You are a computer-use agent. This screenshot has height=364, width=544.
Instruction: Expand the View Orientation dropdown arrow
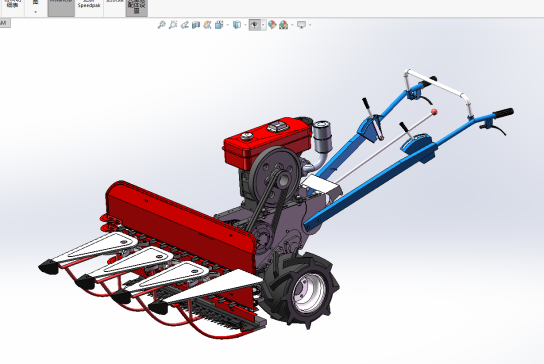point(228,25)
